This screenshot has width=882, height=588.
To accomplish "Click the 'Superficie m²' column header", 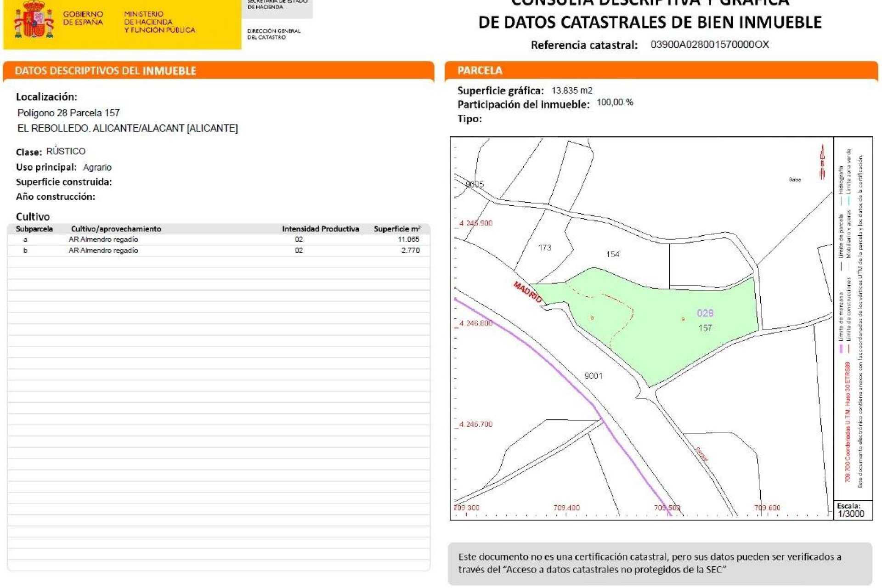I will click(397, 229).
